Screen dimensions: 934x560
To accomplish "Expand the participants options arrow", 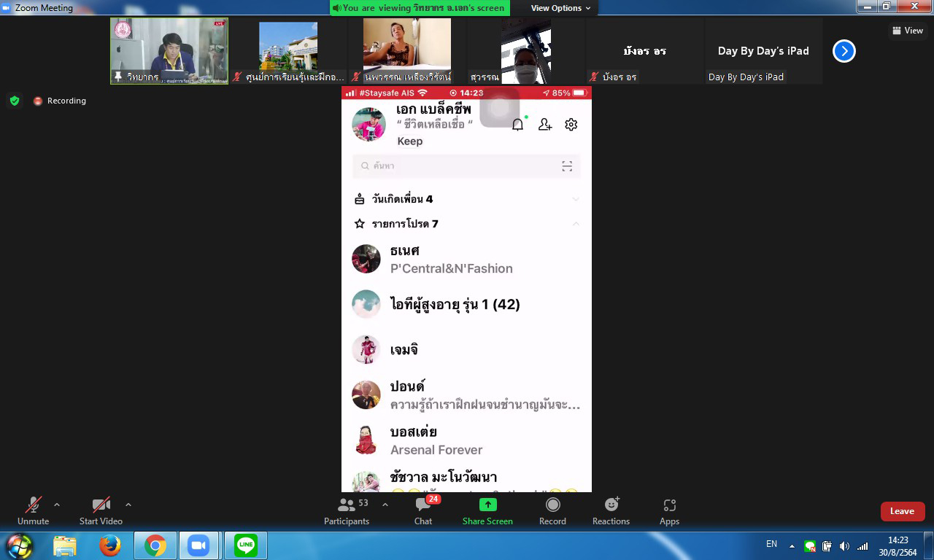I will tap(385, 505).
